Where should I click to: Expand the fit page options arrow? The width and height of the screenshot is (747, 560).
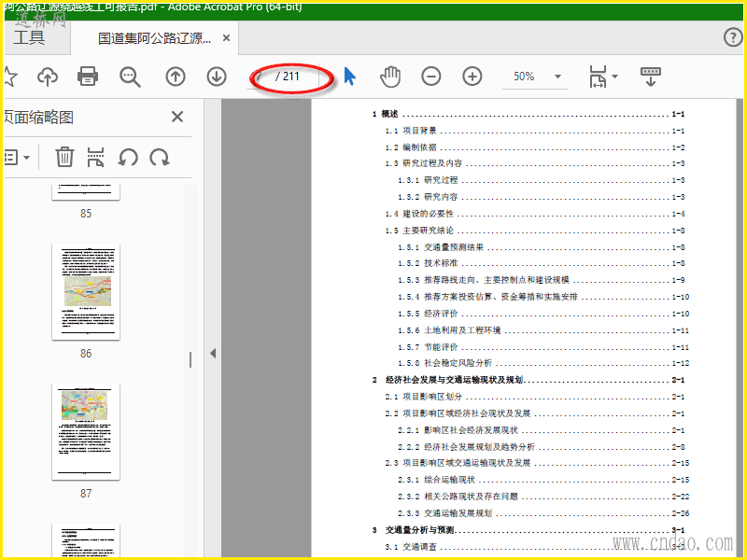pyautogui.click(x=614, y=77)
